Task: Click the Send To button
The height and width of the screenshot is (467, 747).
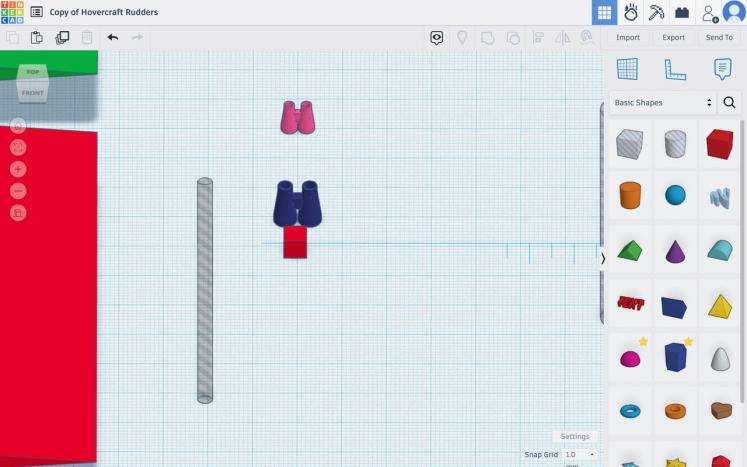Action: click(x=719, y=38)
